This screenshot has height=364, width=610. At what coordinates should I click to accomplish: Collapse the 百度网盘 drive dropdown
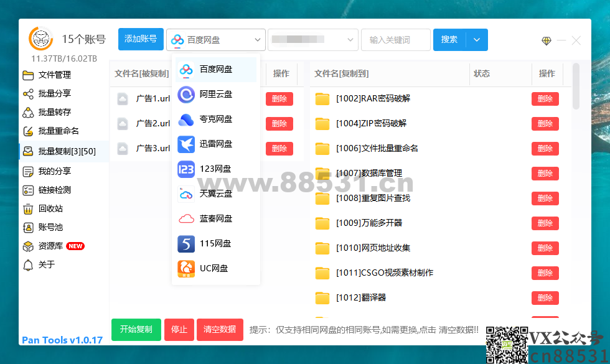point(258,40)
